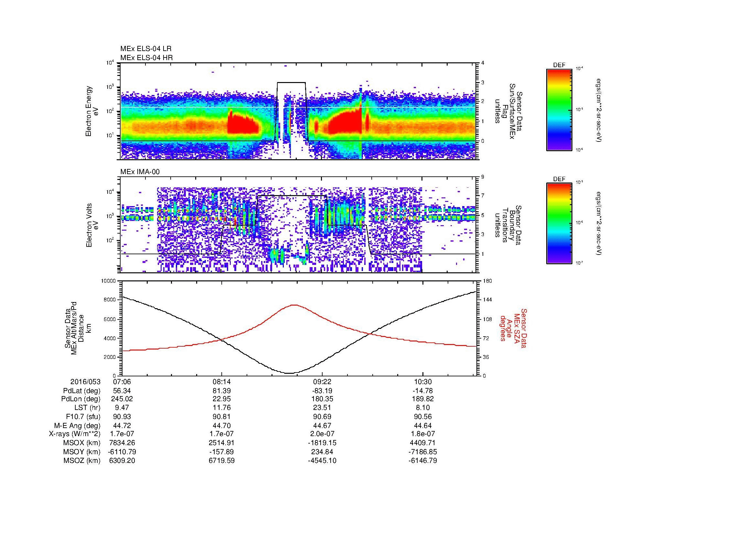The image size is (756, 534).
Task: Click the MSOX (km) row label
Action: pos(82,443)
